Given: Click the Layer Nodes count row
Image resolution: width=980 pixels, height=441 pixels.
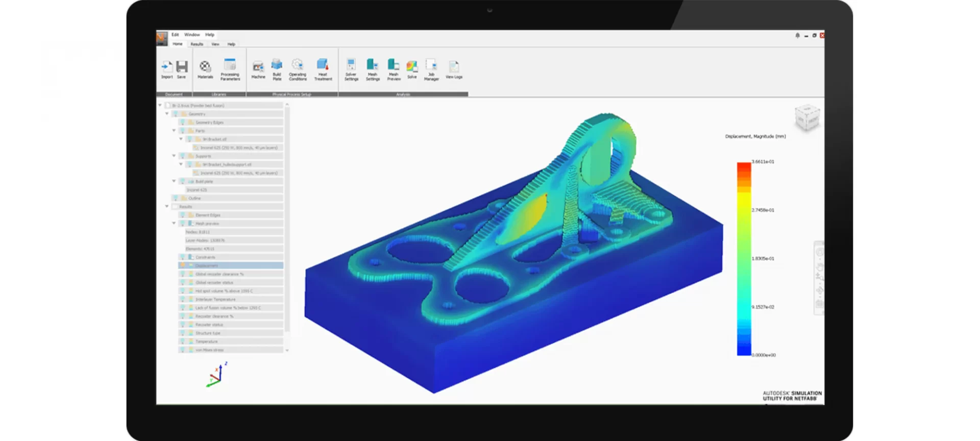Looking at the screenshot, I should pos(234,240).
